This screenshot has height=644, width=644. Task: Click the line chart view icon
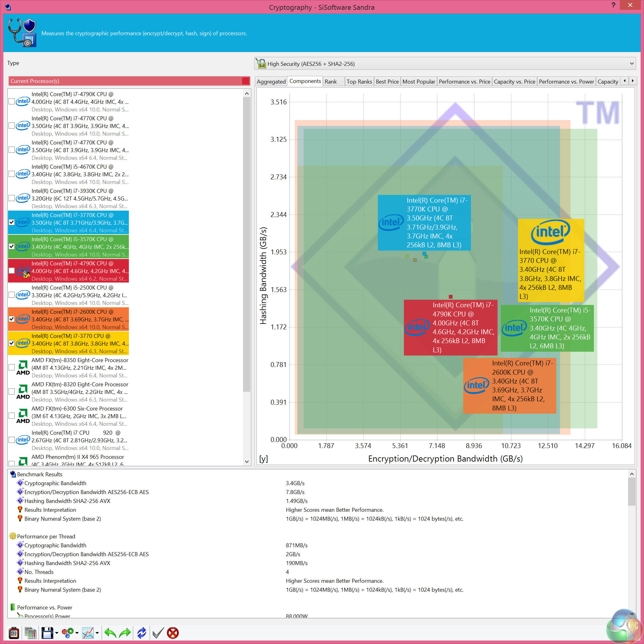pos(88,633)
